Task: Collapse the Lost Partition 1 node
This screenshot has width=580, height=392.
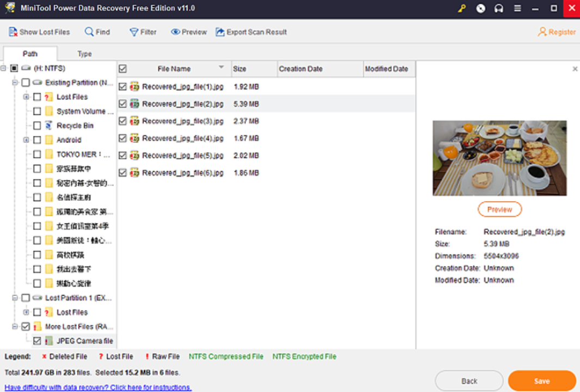Action: point(15,298)
